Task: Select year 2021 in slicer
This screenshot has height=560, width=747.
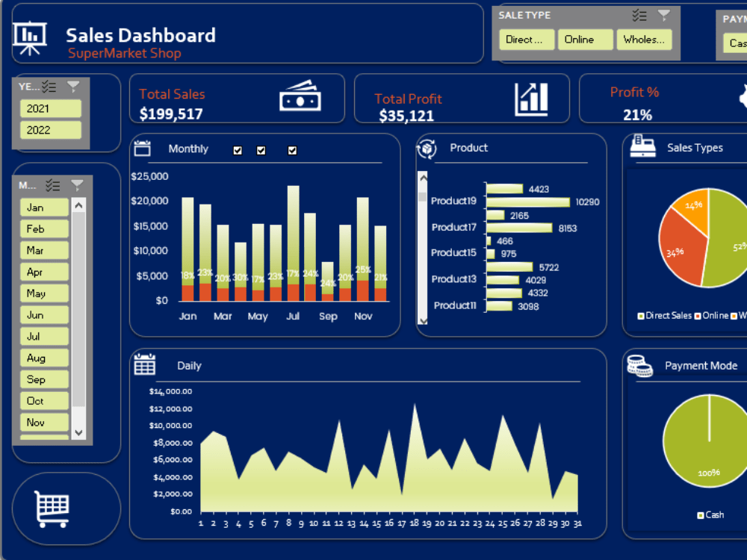Action: 51,108
